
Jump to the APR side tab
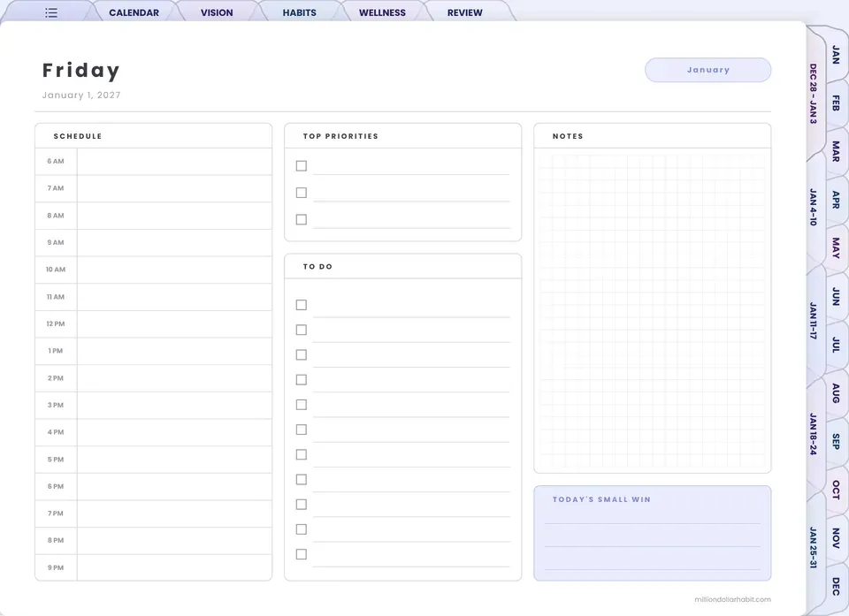[836, 200]
